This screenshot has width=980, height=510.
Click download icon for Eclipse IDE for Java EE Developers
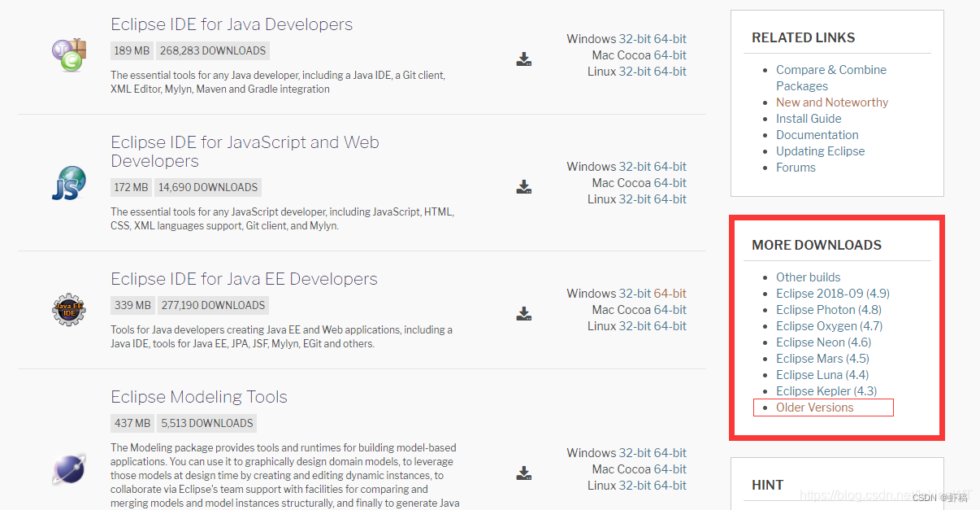tap(524, 313)
